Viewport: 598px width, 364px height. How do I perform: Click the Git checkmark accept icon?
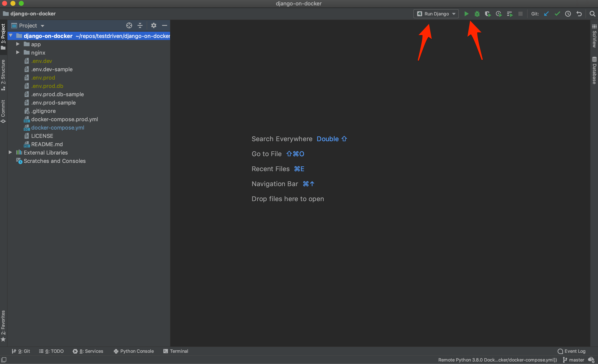pyautogui.click(x=557, y=14)
